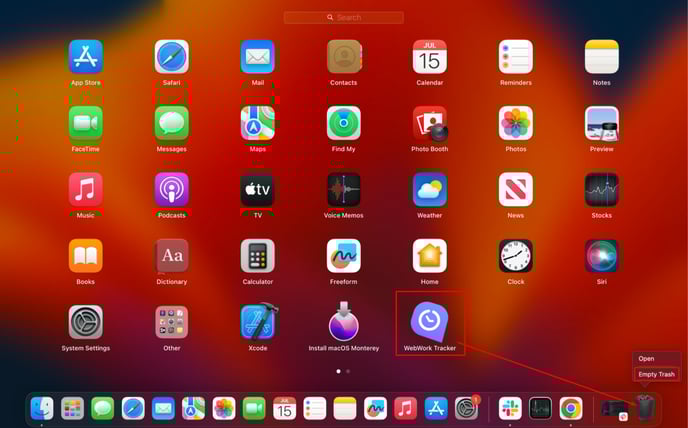Launch the Preview app

tap(602, 123)
